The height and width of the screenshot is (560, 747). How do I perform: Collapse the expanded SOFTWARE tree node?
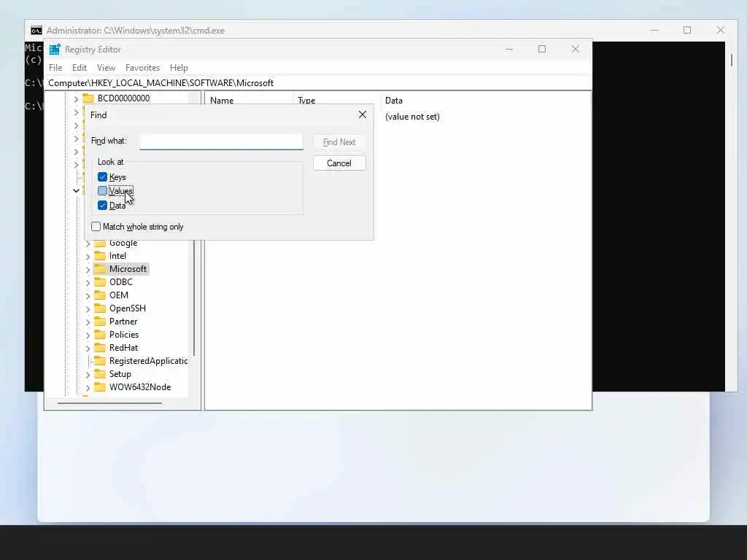[76, 190]
